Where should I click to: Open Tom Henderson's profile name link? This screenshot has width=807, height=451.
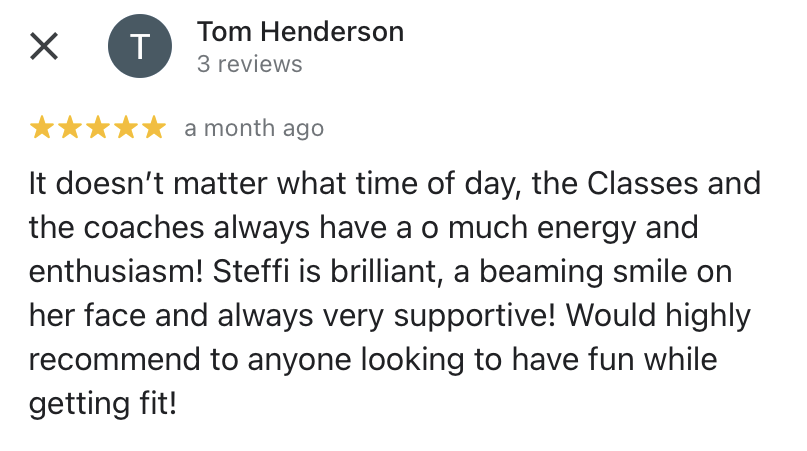(x=301, y=32)
